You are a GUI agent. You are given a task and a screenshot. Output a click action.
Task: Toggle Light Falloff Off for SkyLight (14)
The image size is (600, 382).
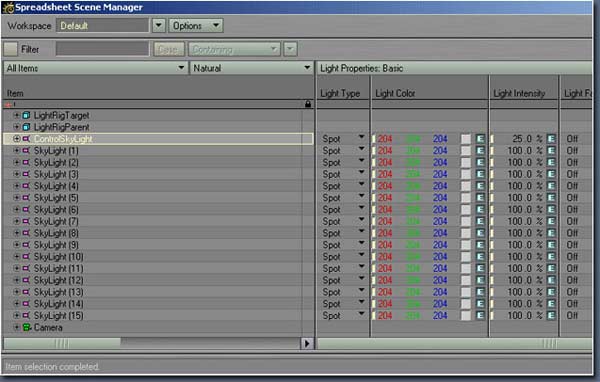(572, 304)
